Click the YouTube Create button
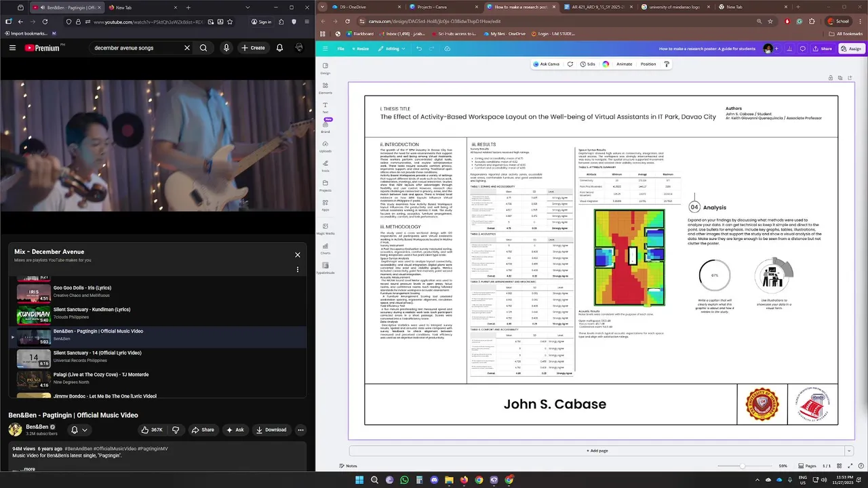This screenshot has width=868, height=488. [253, 47]
